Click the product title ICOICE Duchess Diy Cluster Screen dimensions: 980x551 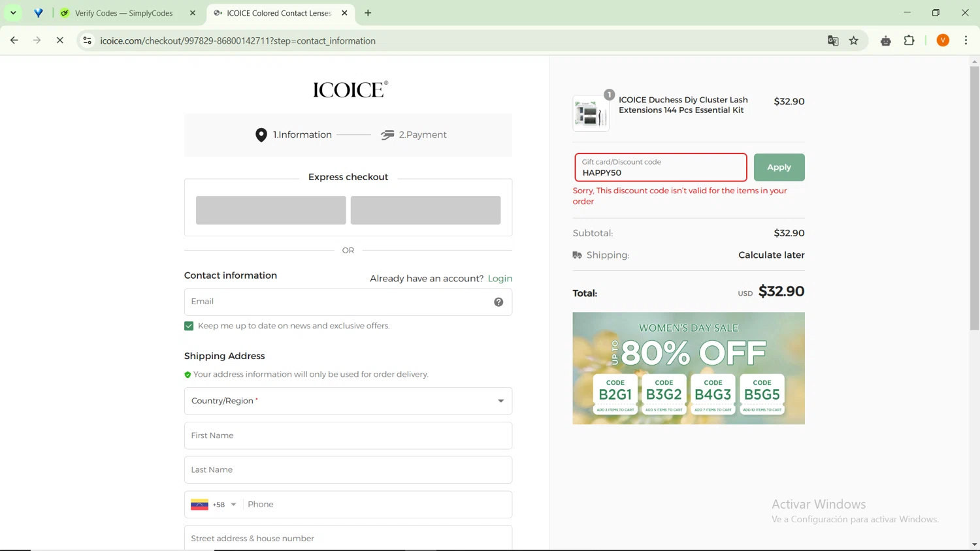pyautogui.click(x=683, y=105)
